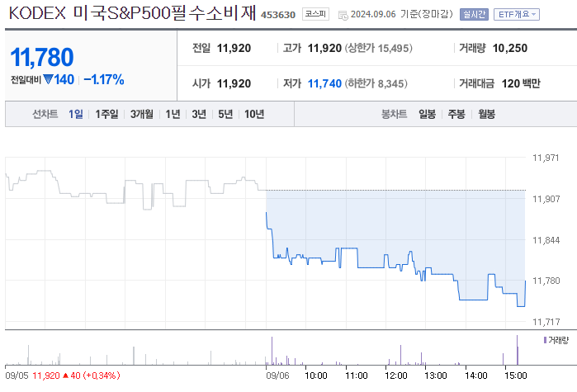Show the 3년 line chart
The image size is (577, 392).
point(199,114)
